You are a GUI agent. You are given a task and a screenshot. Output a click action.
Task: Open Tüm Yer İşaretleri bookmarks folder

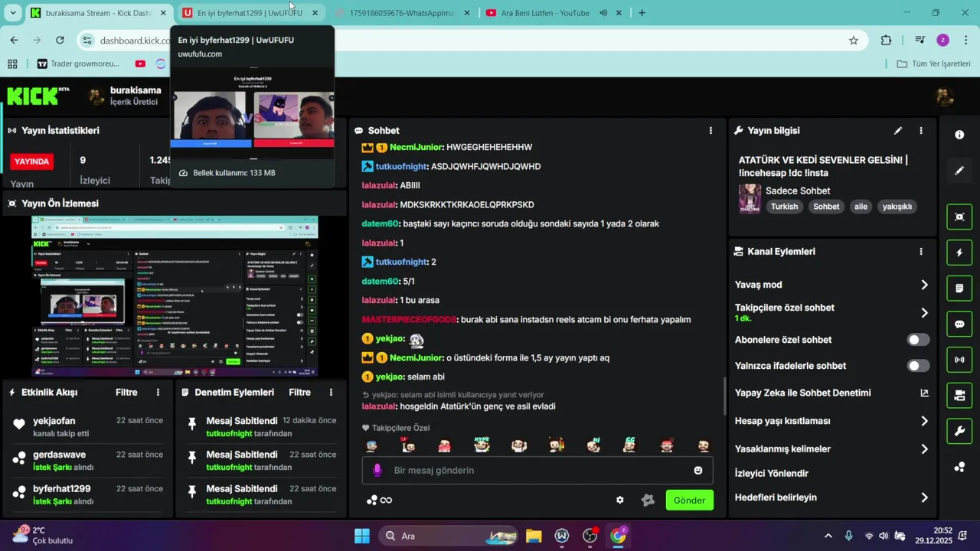coord(933,64)
